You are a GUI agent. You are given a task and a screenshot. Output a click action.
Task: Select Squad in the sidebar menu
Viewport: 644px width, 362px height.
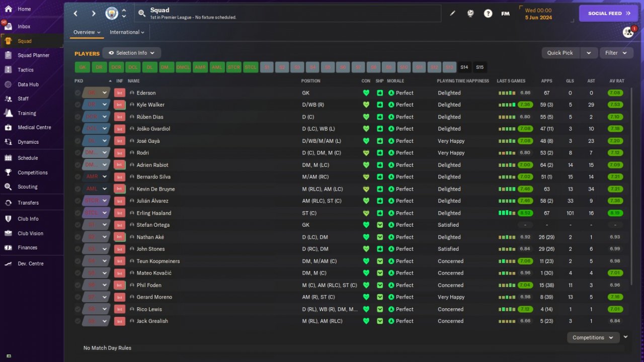click(x=32, y=41)
